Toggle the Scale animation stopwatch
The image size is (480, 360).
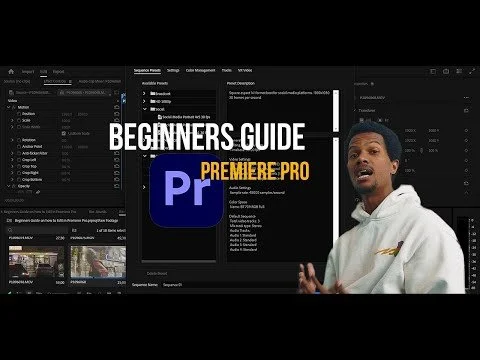tap(19, 120)
